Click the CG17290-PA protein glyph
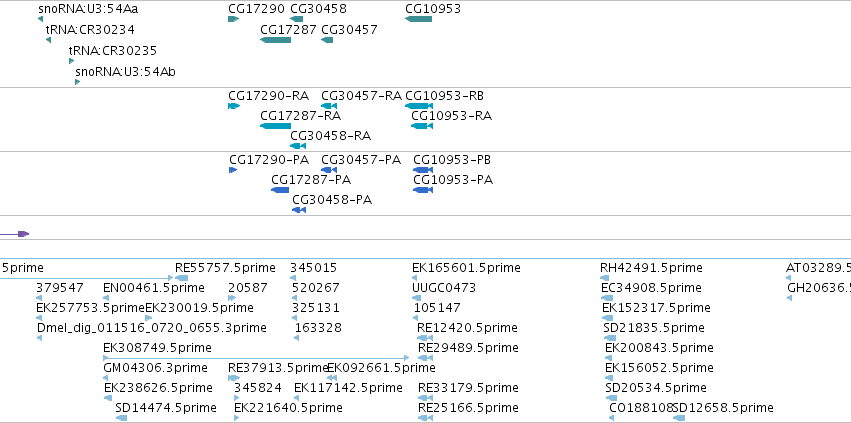Viewport: 851px width, 423px height. [x=233, y=170]
